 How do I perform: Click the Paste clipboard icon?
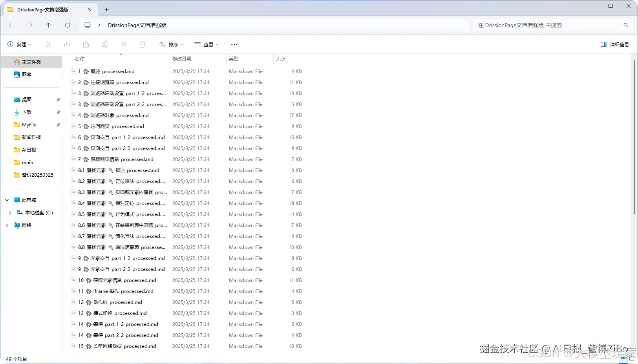tap(86, 44)
